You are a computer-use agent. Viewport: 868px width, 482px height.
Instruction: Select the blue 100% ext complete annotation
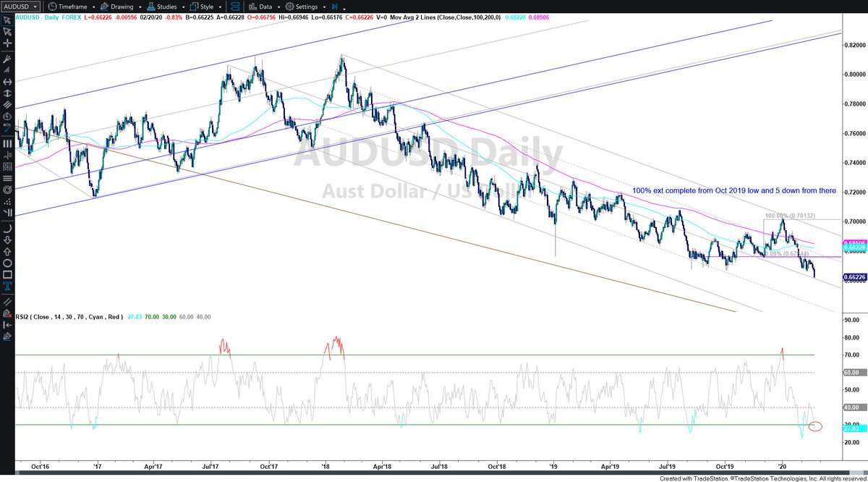[x=734, y=190]
